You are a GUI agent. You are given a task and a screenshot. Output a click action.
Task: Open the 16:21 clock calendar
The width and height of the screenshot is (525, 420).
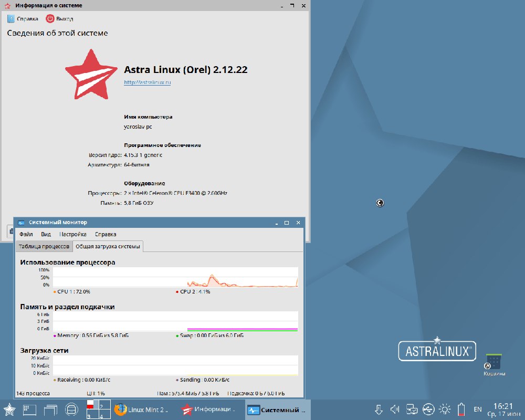click(x=503, y=410)
